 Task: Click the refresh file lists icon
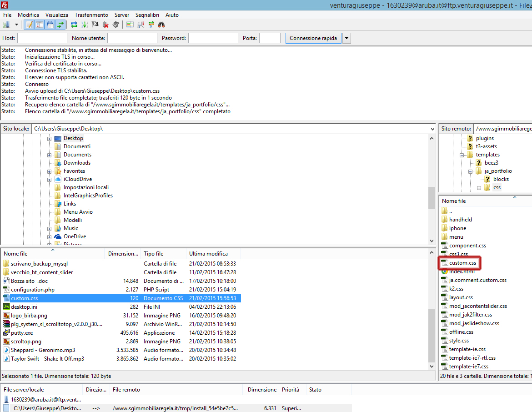(74, 25)
